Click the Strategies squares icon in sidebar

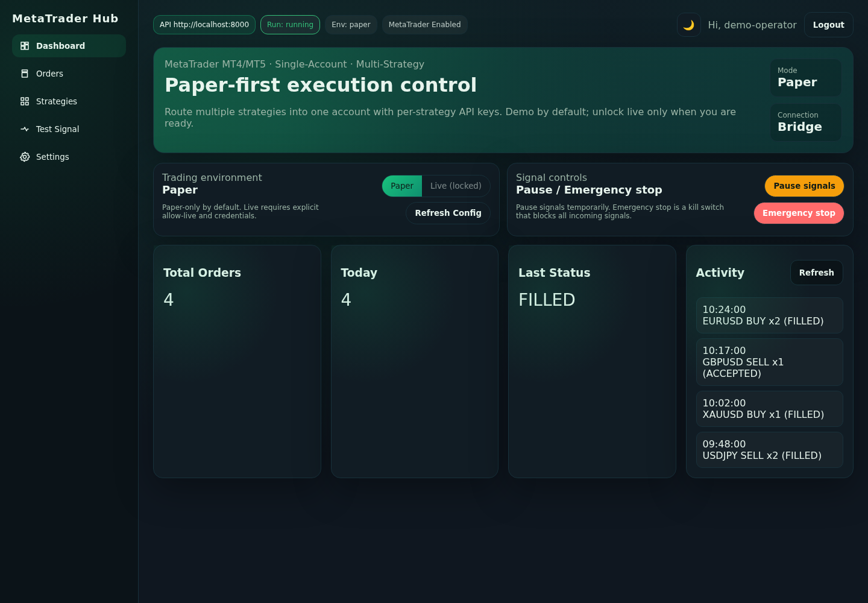click(25, 101)
